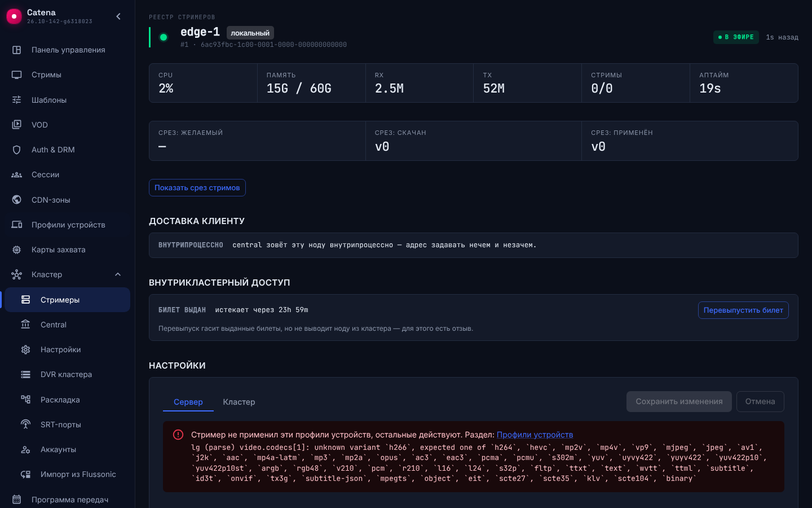The height and width of the screenshot is (508, 812).
Task: Follow the Профили устройств link in error
Action: [x=535, y=435]
